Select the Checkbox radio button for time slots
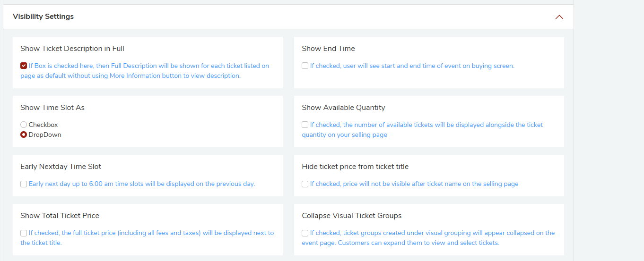The height and width of the screenshot is (261, 644). coord(24,125)
